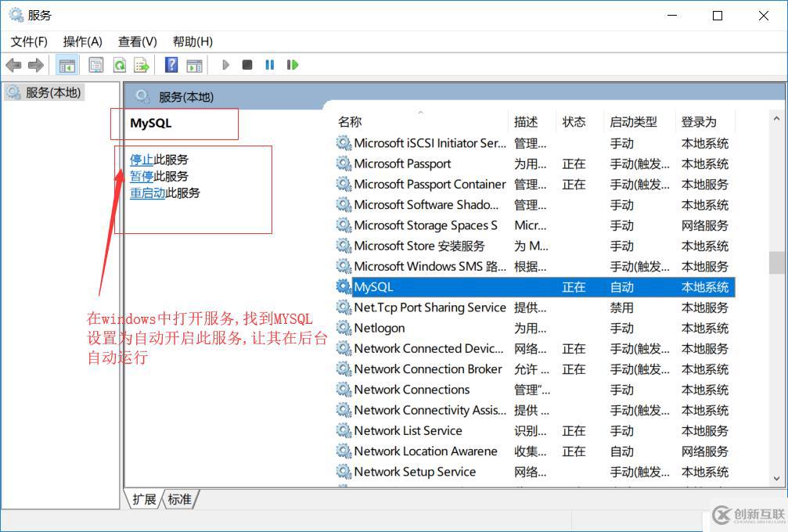
Task: Sort services by the 状态 column header
Action: (574, 121)
